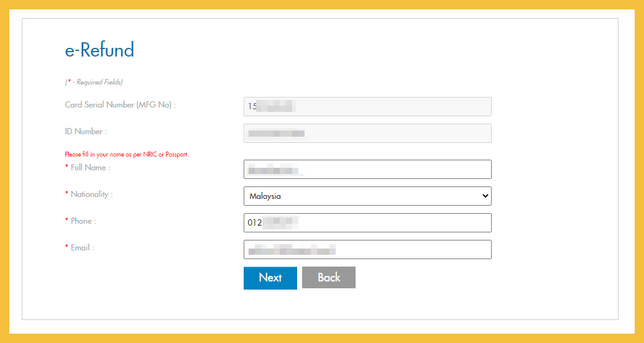Click the red asterisk in Required Fields note

click(70, 82)
